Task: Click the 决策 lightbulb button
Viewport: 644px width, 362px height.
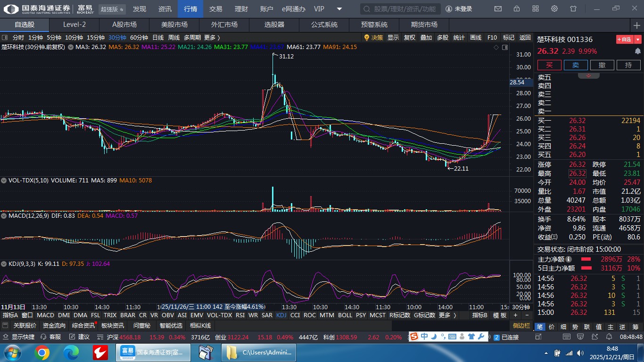Action: coord(373,38)
